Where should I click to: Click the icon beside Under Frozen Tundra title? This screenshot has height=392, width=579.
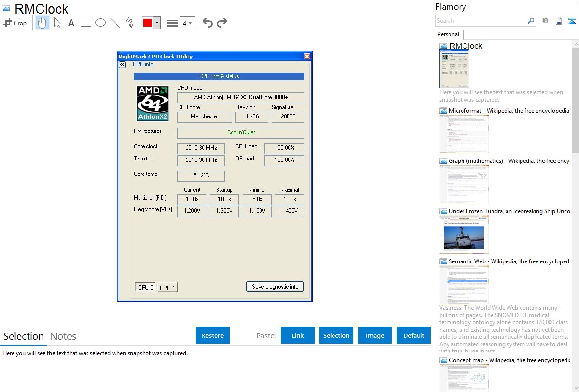443,211
